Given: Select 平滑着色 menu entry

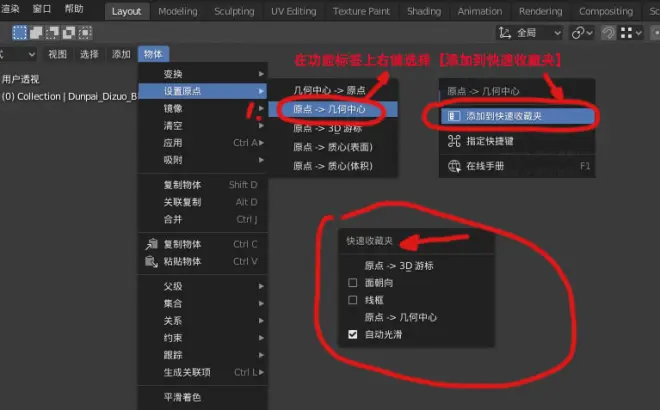Looking at the screenshot, I should click(x=203, y=397).
